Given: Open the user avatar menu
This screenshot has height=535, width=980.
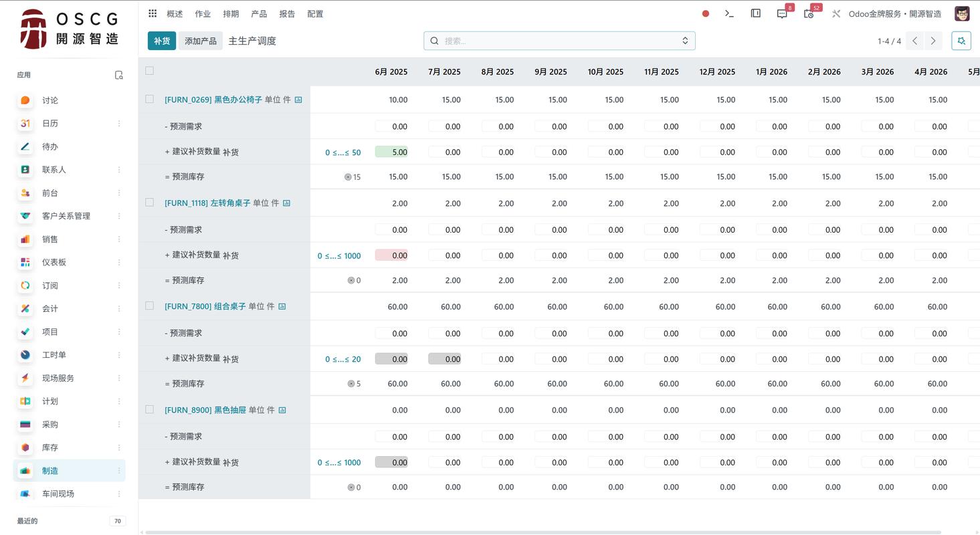Looking at the screenshot, I should [962, 13].
